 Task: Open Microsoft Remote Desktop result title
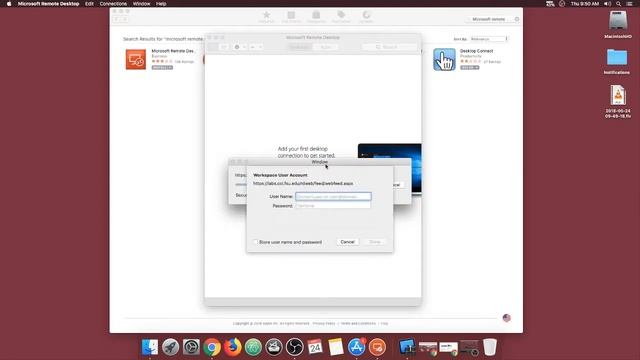173,51
